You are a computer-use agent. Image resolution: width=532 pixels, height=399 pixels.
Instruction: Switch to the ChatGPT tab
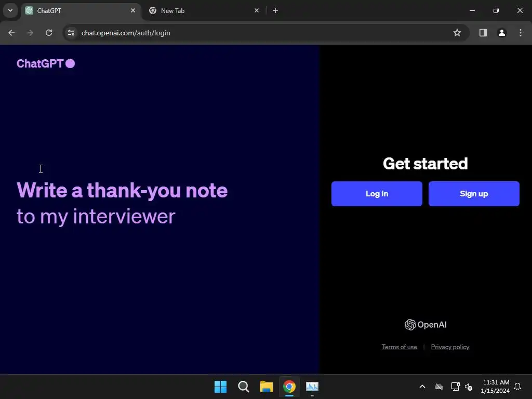click(x=81, y=10)
